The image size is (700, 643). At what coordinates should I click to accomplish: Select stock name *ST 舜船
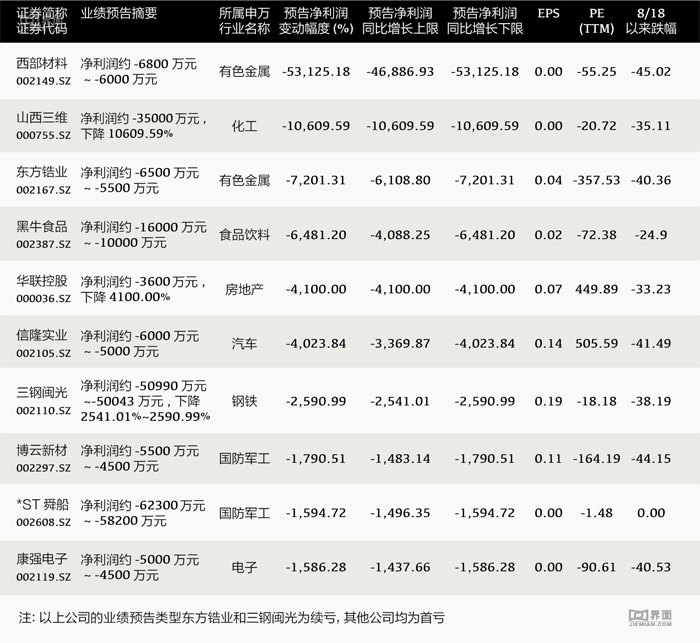click(x=42, y=505)
